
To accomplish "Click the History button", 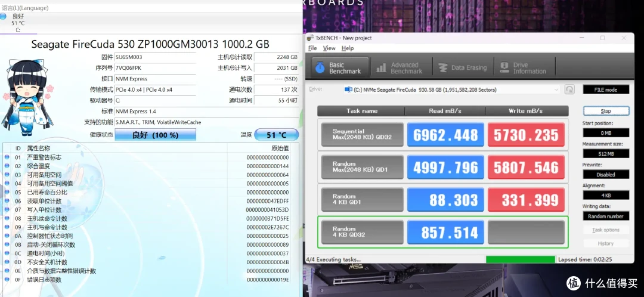I will pyautogui.click(x=606, y=243).
